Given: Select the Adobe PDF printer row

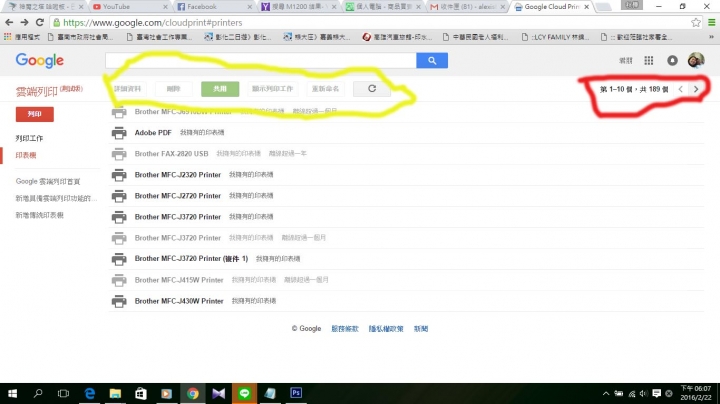Looking at the screenshot, I should click(x=406, y=133).
